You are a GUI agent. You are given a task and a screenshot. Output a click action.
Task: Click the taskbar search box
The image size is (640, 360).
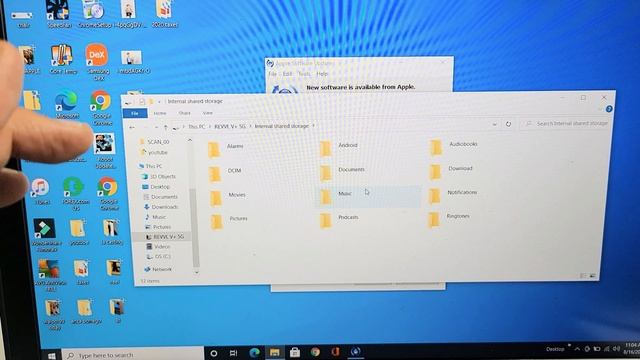tap(133, 354)
